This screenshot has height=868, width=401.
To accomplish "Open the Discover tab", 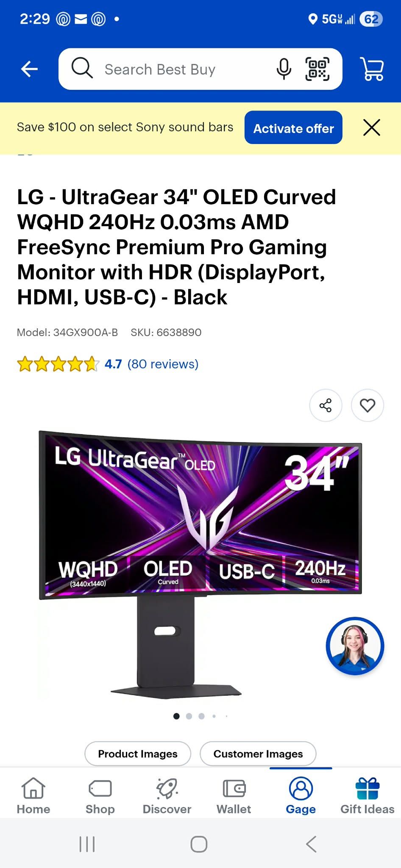I will (167, 796).
